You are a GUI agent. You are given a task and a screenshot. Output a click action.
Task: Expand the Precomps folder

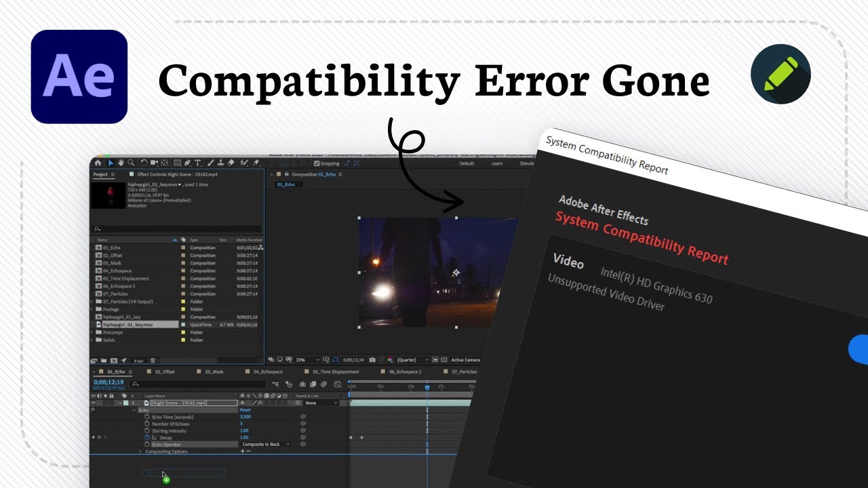pos(92,333)
